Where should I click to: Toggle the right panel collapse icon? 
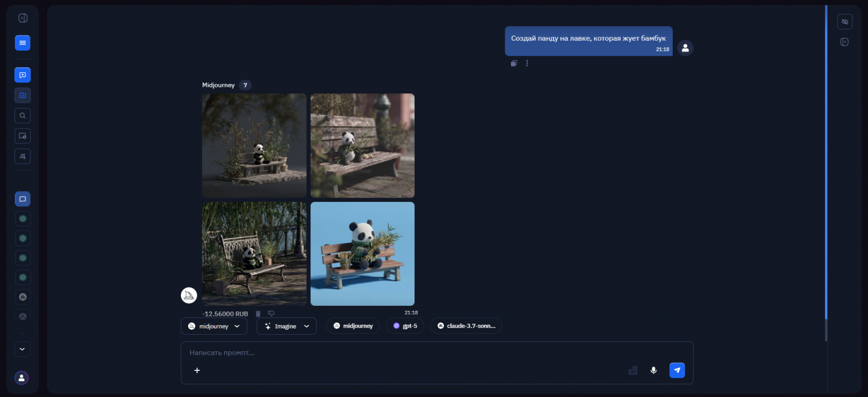[x=845, y=42]
